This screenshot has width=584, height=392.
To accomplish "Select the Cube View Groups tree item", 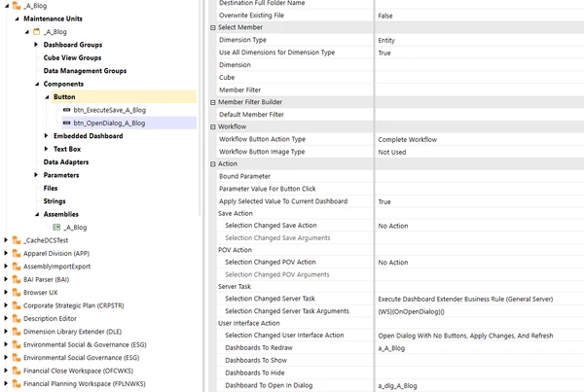I will [x=72, y=57].
